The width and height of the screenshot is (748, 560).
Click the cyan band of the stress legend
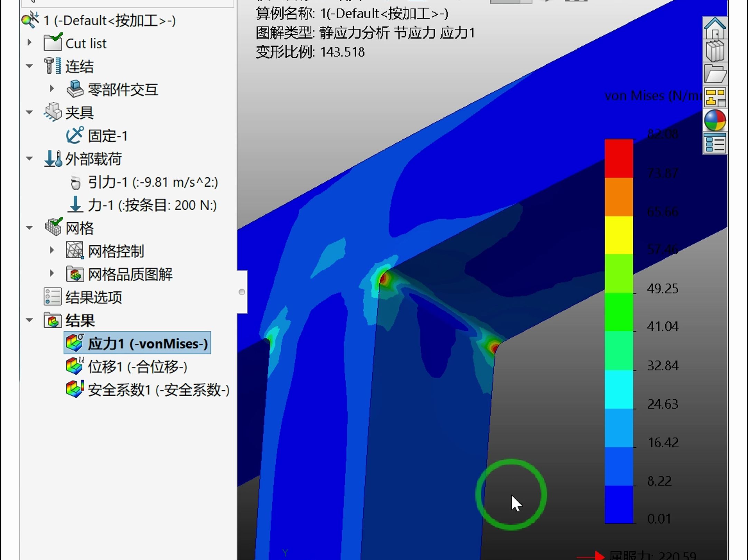(x=619, y=389)
